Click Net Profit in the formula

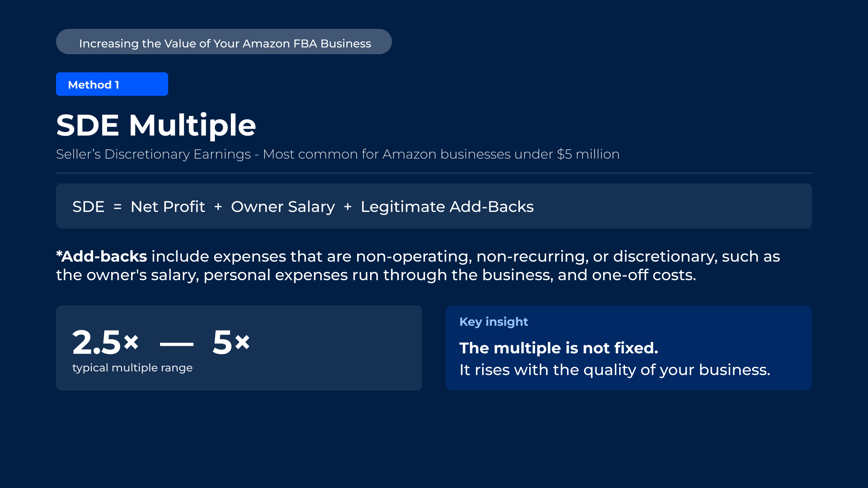168,206
